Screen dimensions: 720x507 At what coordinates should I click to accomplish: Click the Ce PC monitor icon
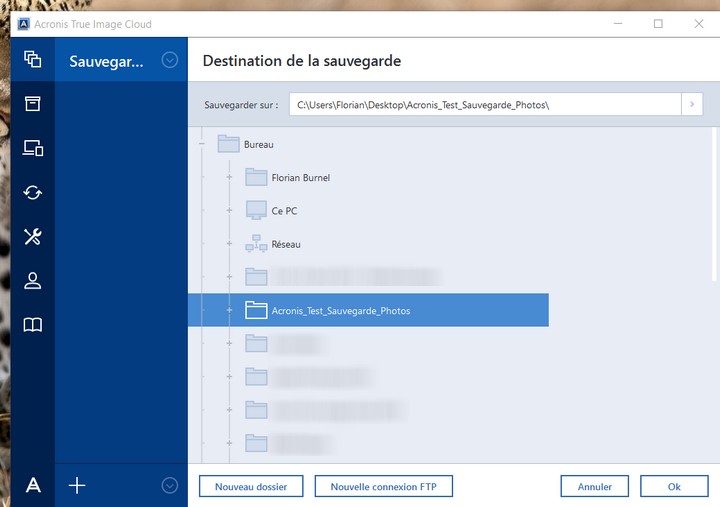pos(256,210)
